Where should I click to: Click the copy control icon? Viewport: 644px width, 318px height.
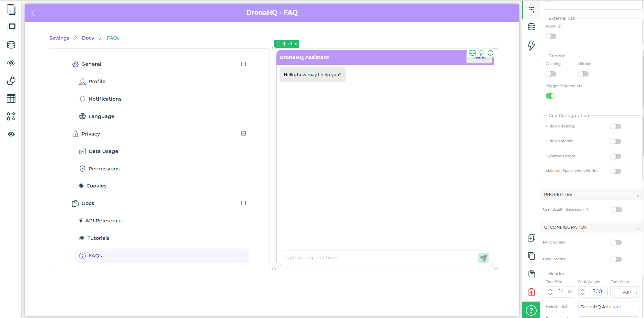[532, 256]
